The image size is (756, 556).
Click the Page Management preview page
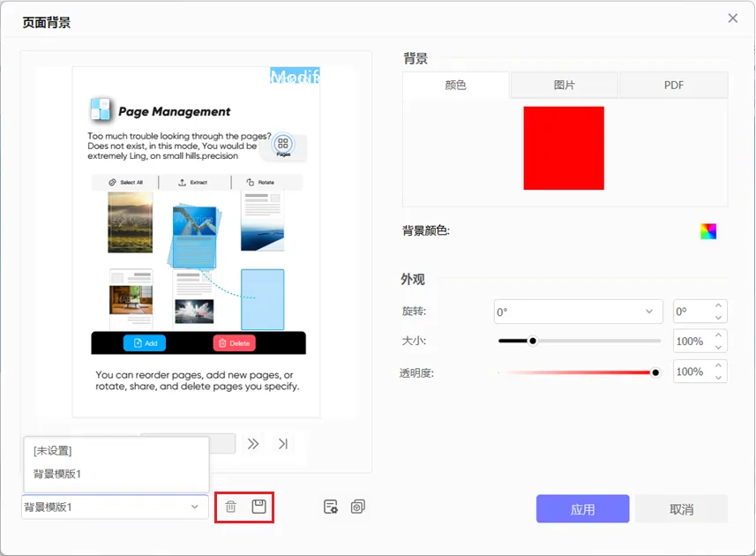coord(196,242)
